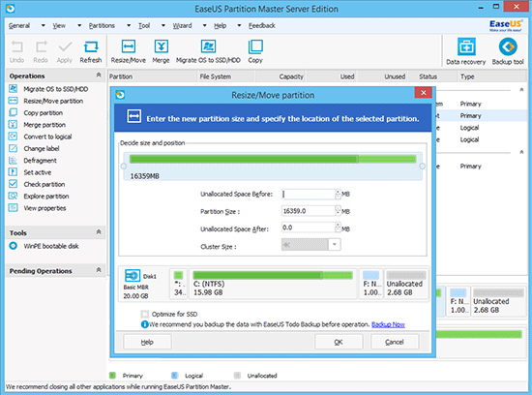Click the Unallocated Space After spinner arrows
This screenshot has height=395, width=532.
(338, 228)
